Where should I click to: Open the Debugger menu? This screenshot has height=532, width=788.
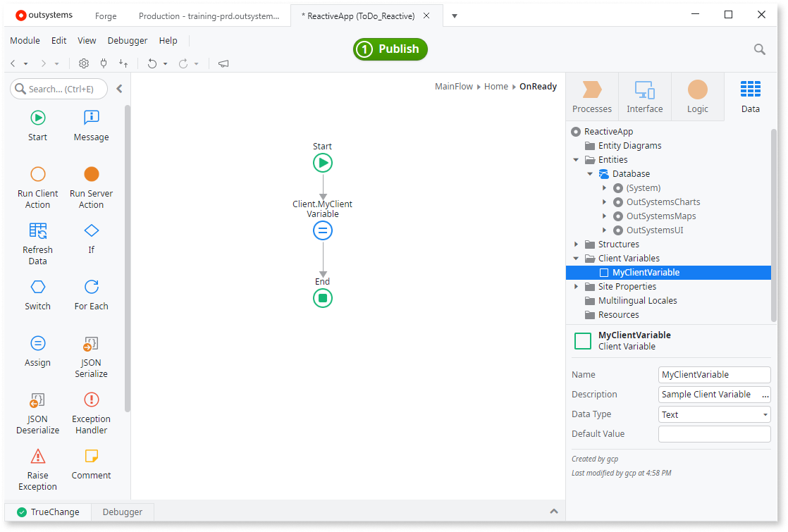[127, 40]
